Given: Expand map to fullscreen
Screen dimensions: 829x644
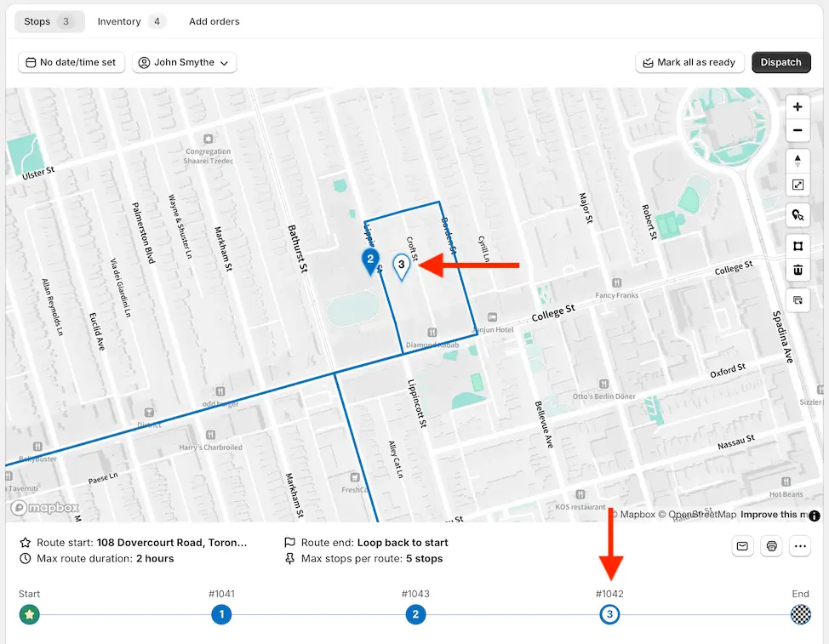Looking at the screenshot, I should click(798, 185).
